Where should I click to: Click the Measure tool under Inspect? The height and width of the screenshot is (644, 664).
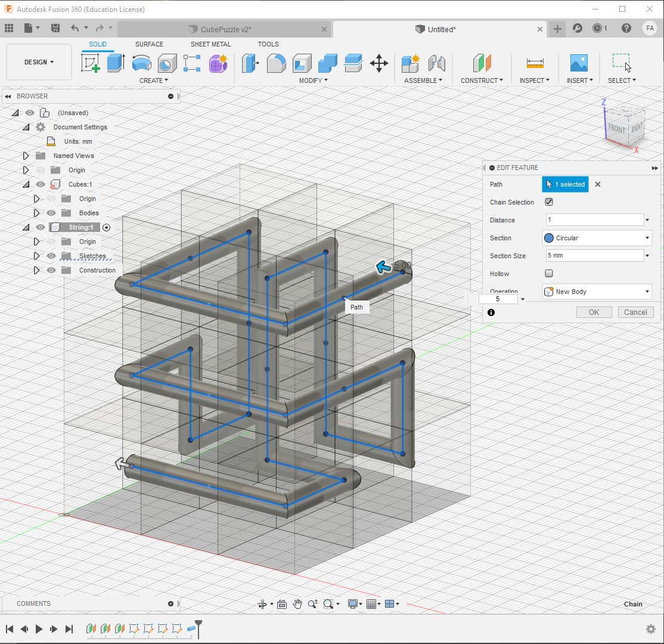[535, 63]
